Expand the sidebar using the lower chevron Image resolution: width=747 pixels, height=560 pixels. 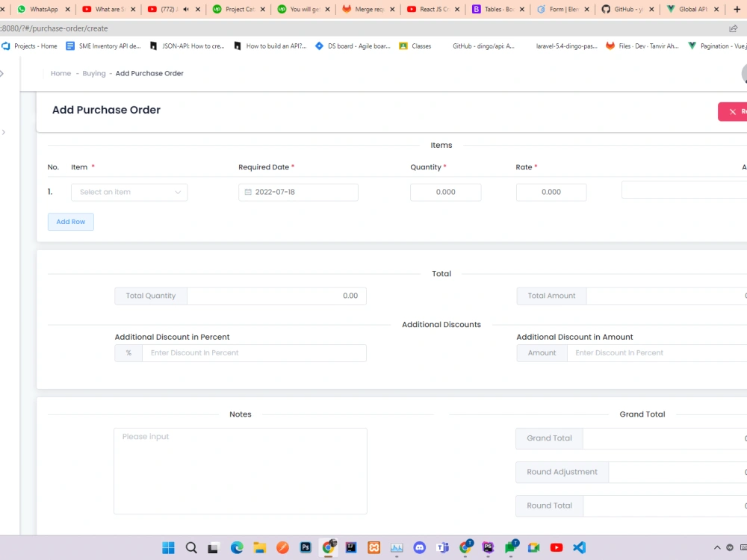3,131
